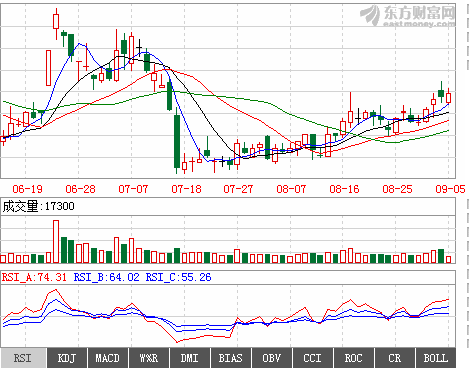Switch to the KDJ indicator tab
The width and height of the screenshot is (469, 375).
pyautogui.click(x=67, y=358)
